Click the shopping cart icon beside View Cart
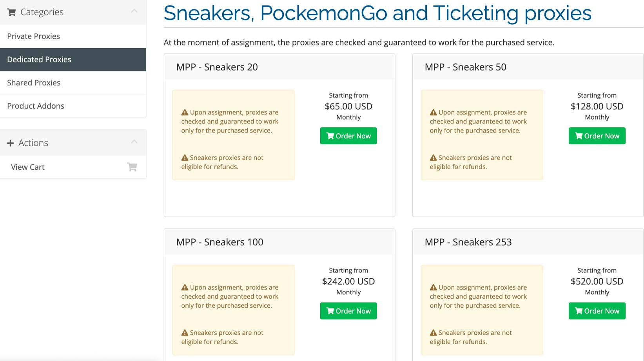This screenshot has height=361, width=644. [x=132, y=167]
